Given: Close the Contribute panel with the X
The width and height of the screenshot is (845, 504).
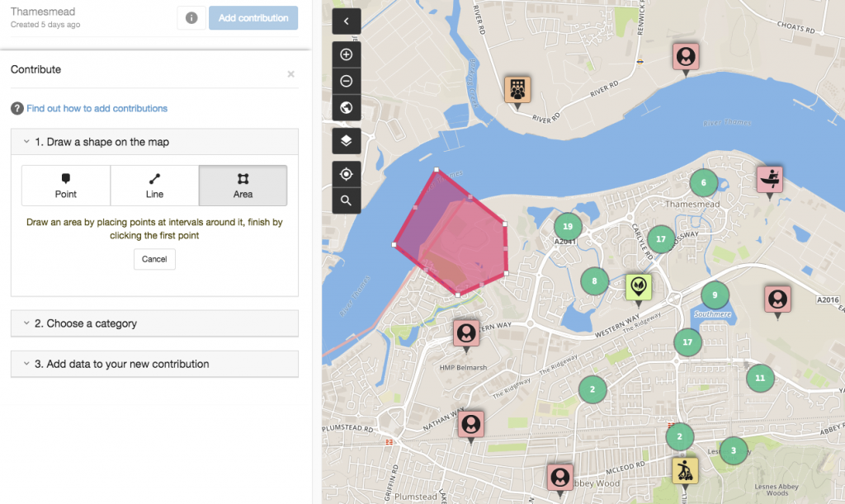Looking at the screenshot, I should pos(290,73).
